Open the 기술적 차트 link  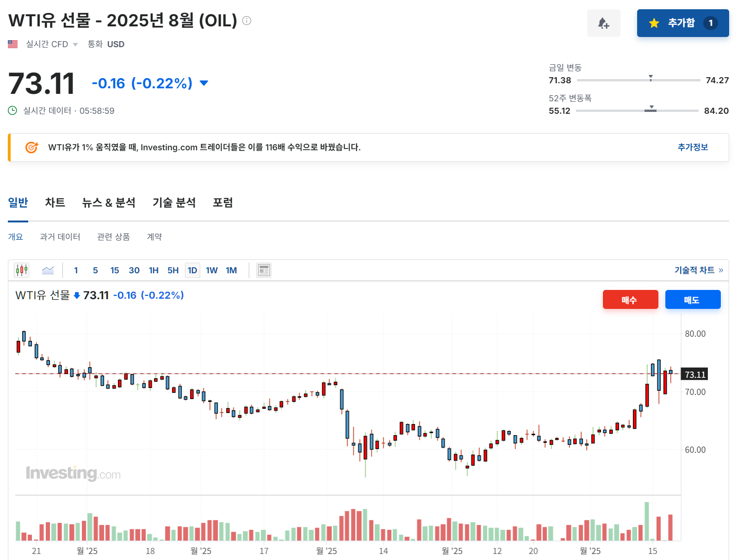(699, 270)
